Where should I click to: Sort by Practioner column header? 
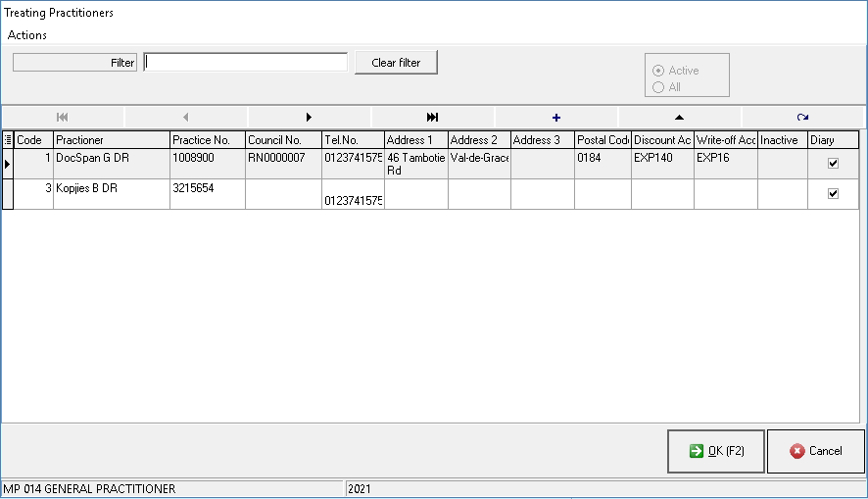click(111, 140)
